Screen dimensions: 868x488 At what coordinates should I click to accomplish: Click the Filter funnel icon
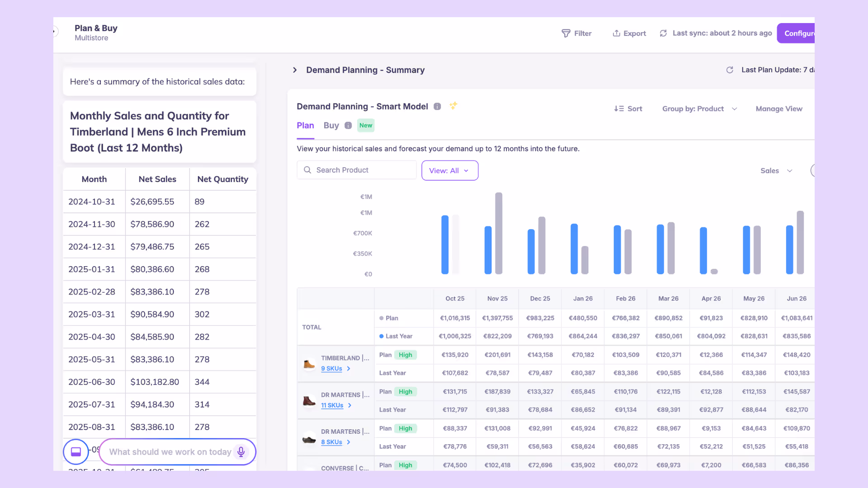coord(566,33)
